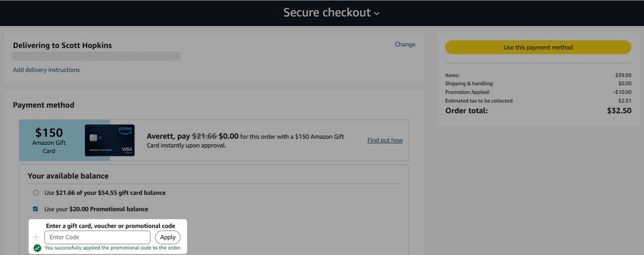Expand the Secure checkout dropdown chevron
Screen dimensions: 644x255
pyautogui.click(x=377, y=13)
